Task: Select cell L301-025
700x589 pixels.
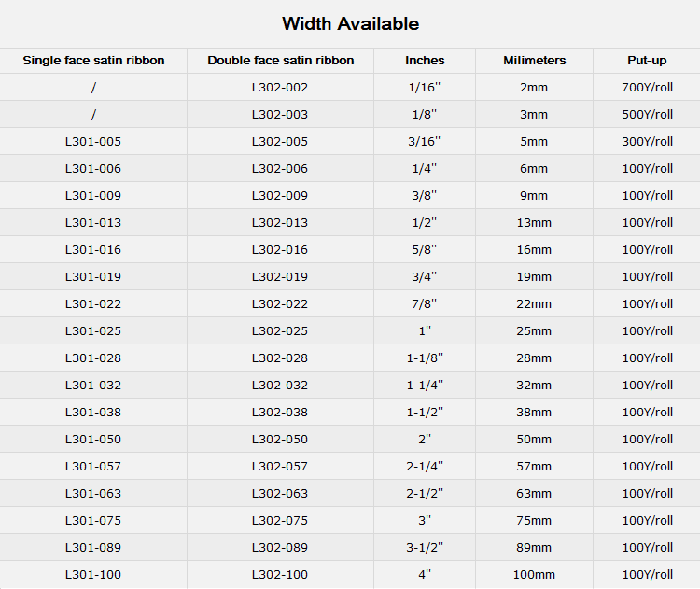Action: [x=93, y=330]
